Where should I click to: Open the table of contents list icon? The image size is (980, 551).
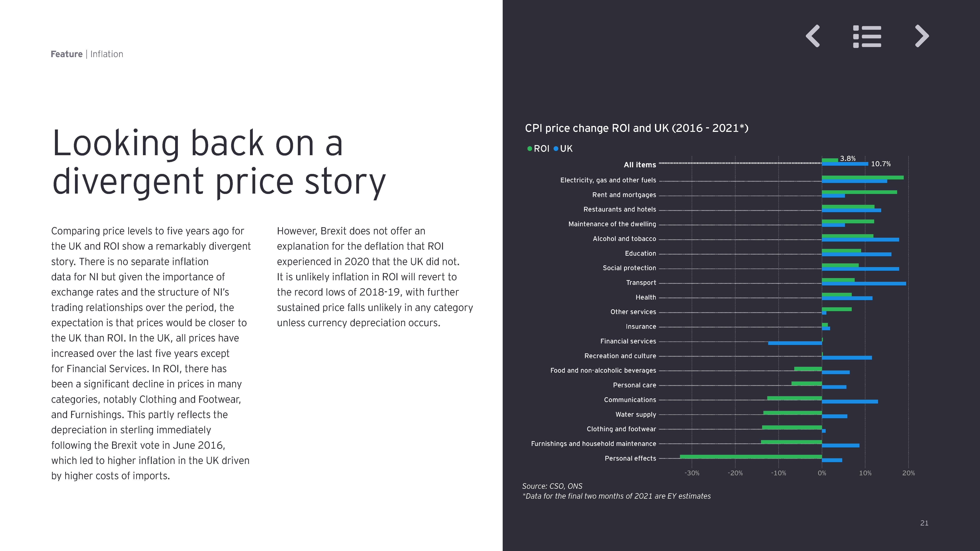[867, 37]
